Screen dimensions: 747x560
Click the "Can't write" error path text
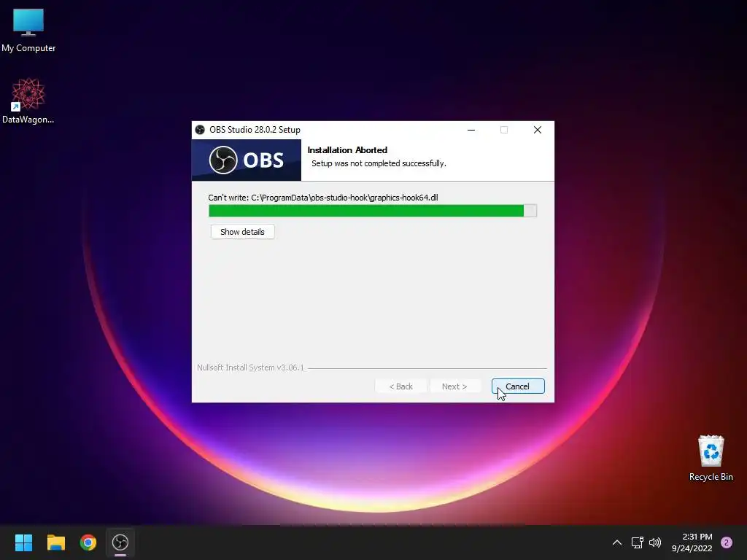[x=323, y=198]
